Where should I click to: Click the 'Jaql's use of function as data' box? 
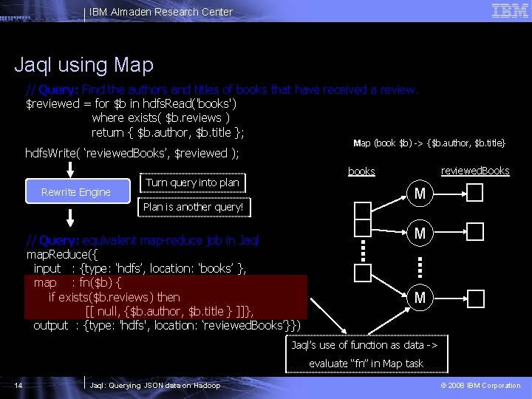pos(366,354)
